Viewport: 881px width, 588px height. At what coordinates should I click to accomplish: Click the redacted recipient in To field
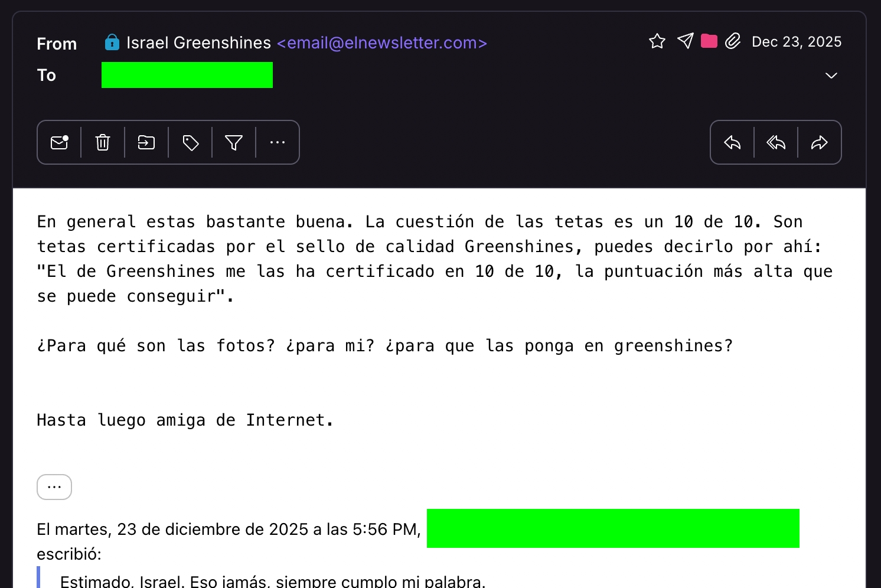click(x=187, y=75)
